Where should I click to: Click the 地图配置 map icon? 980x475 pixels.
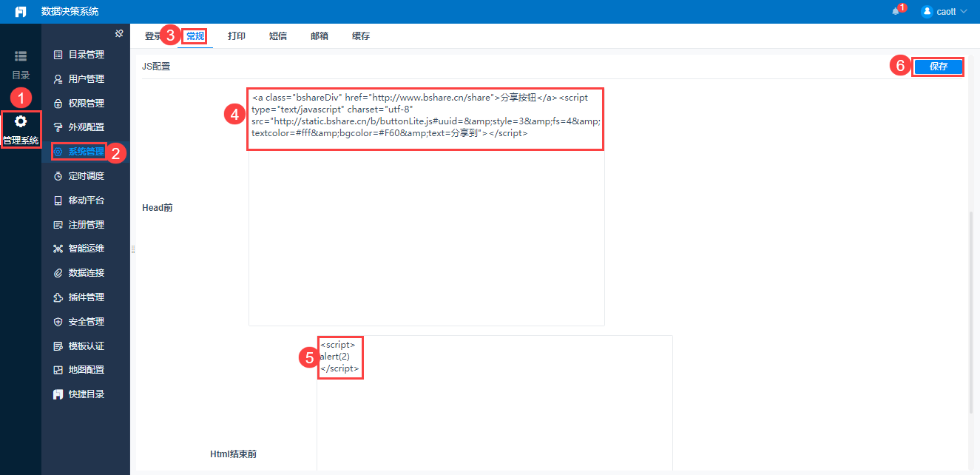[58, 370]
